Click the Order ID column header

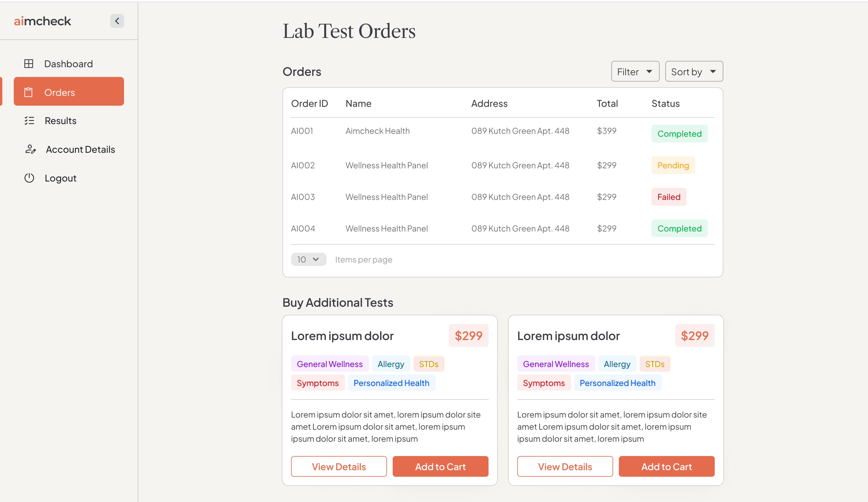pos(309,103)
